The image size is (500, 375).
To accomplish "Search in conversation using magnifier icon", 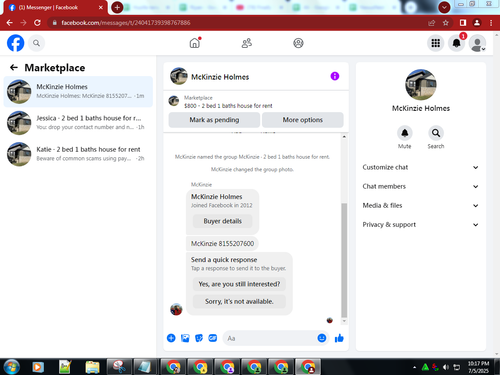I will point(436,133).
